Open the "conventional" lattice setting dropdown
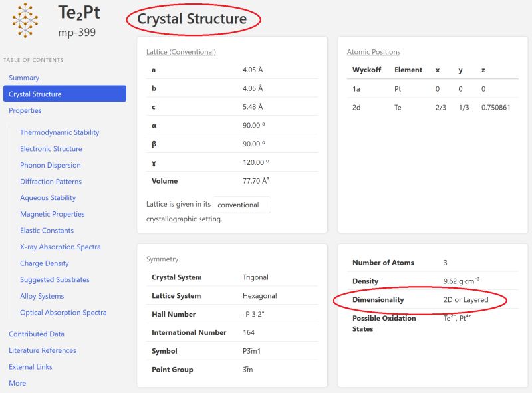The width and height of the screenshot is (532, 393). (242, 205)
